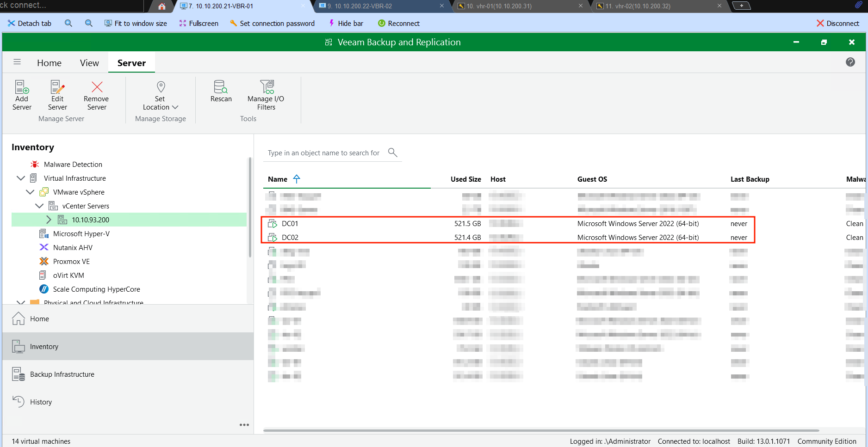Click the 521.5 GB used size cell

467,224
